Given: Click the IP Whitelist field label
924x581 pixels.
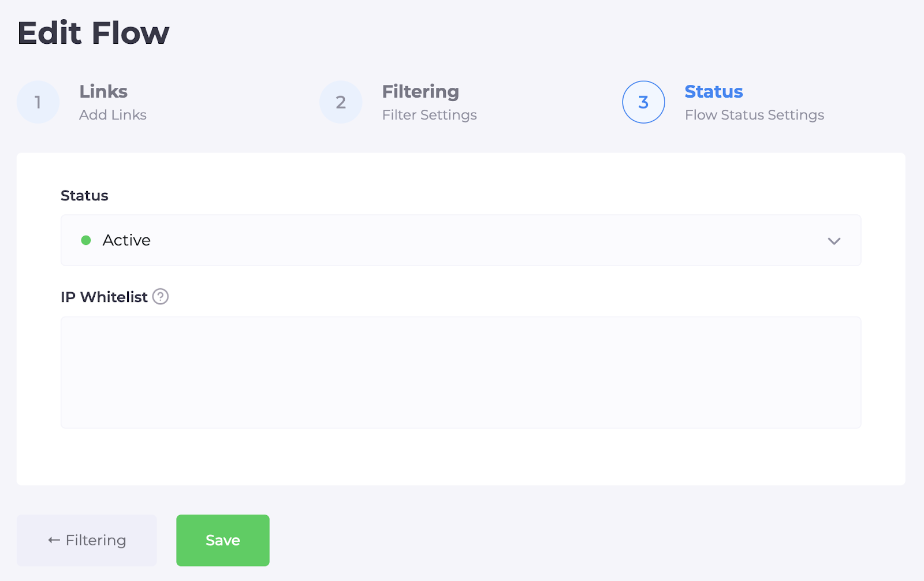Looking at the screenshot, I should point(104,297).
